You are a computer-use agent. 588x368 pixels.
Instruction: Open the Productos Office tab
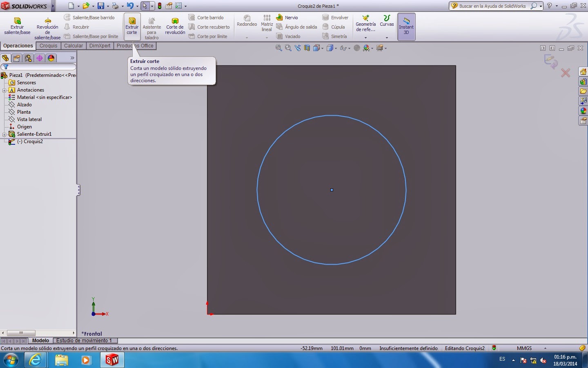tap(135, 46)
